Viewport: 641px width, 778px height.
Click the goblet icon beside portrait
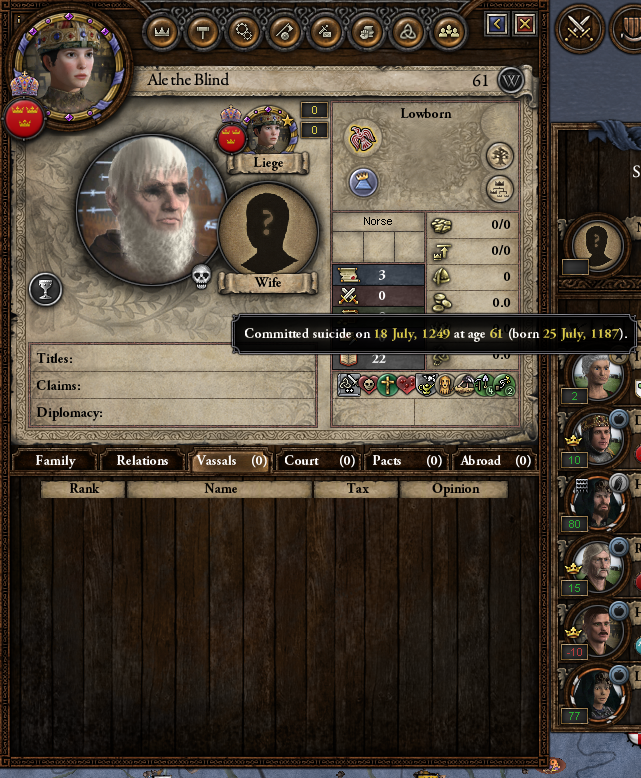click(46, 289)
